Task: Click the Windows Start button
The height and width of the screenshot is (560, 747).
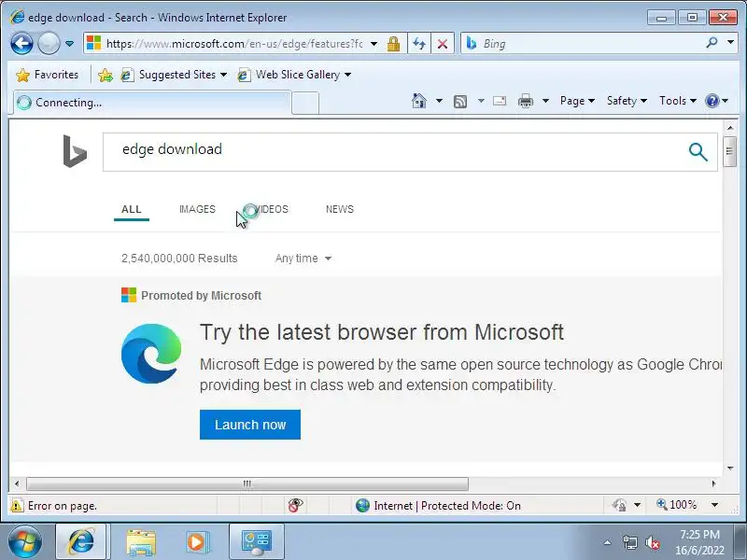Action: [x=25, y=542]
